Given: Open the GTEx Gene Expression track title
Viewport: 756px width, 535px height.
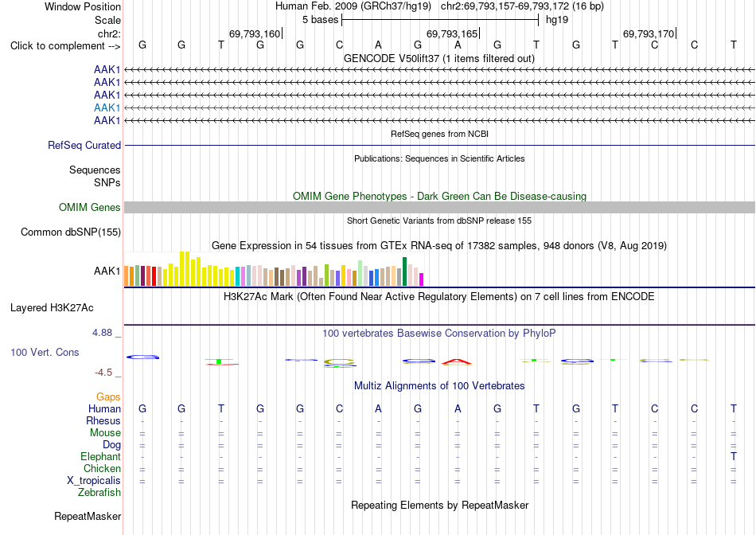Looking at the screenshot, I should click(x=439, y=245).
